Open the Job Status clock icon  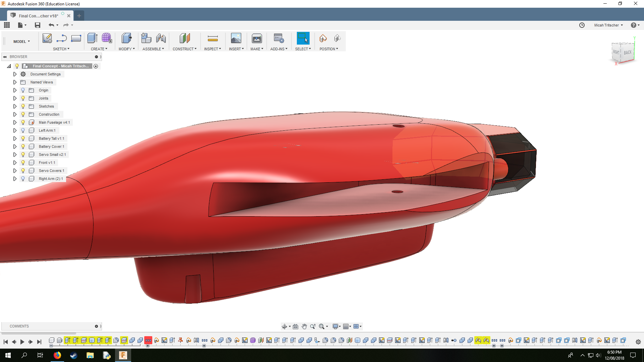coord(582,25)
